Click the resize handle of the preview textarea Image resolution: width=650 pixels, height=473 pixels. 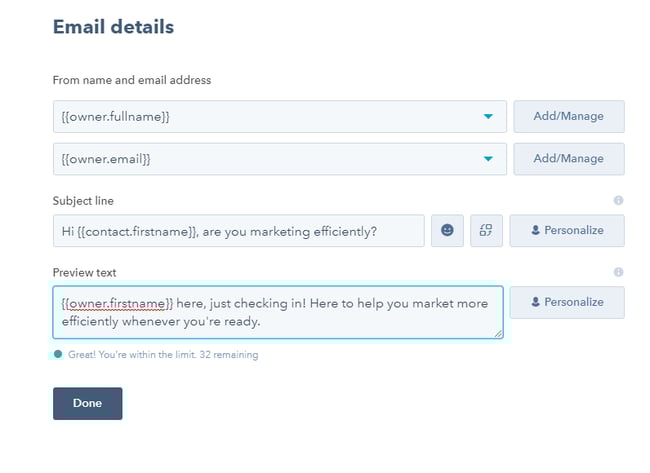click(x=498, y=334)
